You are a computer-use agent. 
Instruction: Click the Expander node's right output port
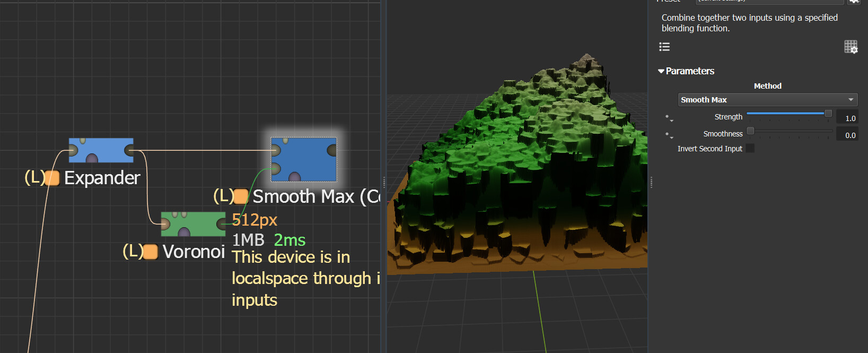coord(129,151)
